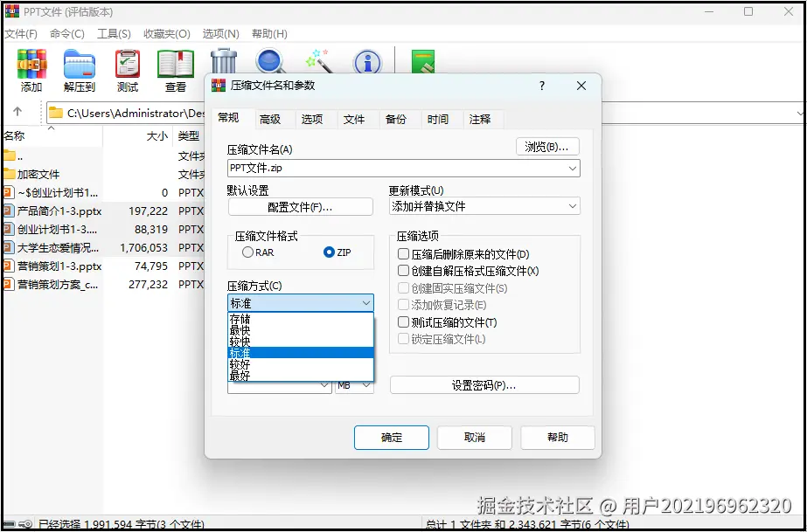Open the 收藏夹(O) menu
The width and height of the screenshot is (807, 532).
[167, 34]
